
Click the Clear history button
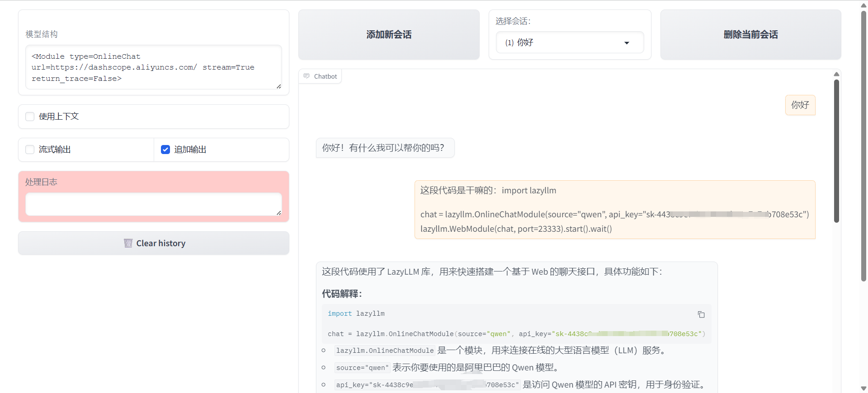coord(154,243)
